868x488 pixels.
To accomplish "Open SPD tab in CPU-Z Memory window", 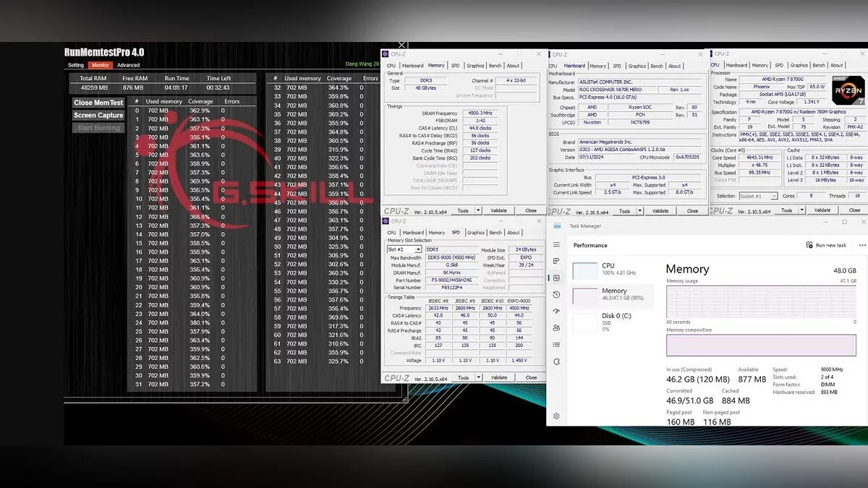I will tap(456, 66).
